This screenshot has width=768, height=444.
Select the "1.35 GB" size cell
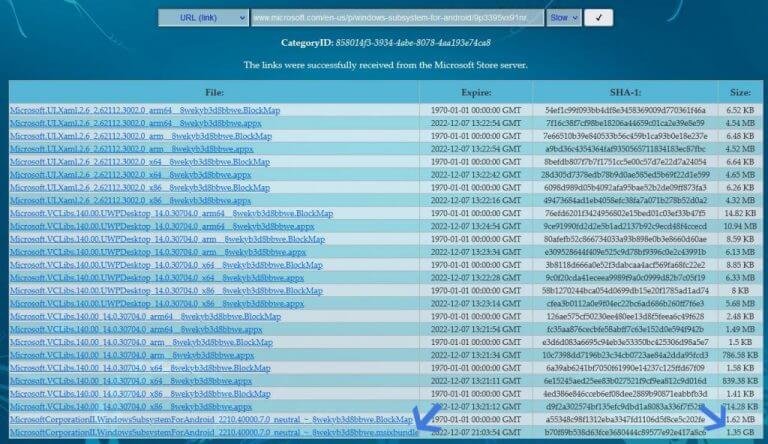pyautogui.click(x=740, y=432)
